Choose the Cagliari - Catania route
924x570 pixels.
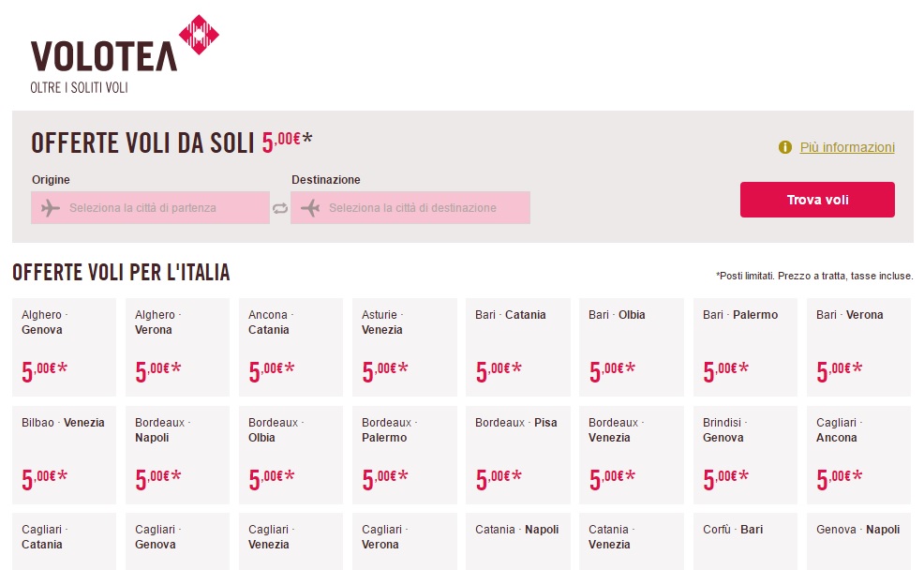pyautogui.click(x=65, y=542)
